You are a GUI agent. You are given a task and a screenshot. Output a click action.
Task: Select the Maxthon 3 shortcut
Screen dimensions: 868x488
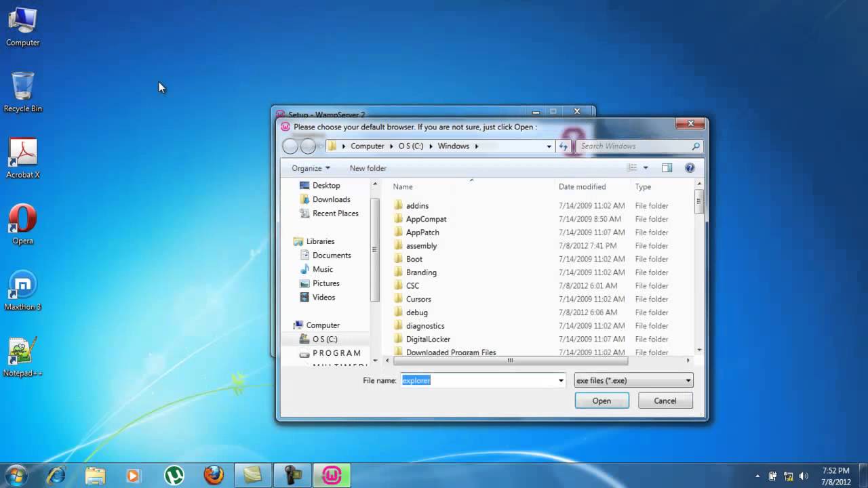pos(22,291)
